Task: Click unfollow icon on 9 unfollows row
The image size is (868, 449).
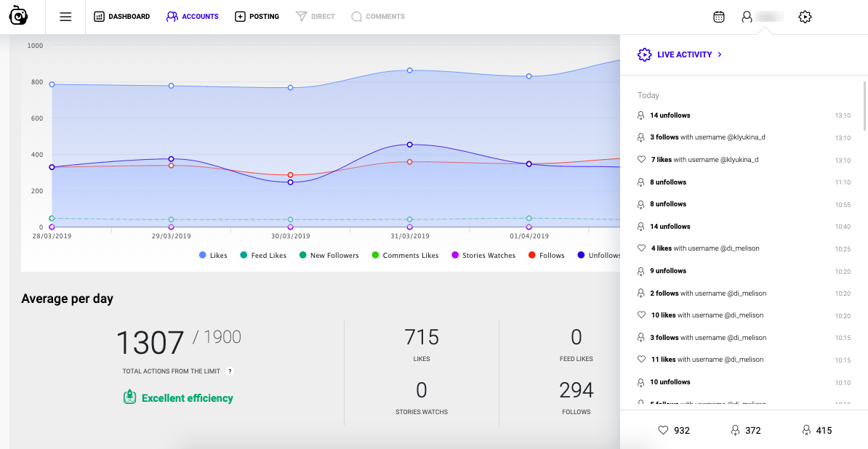Action: click(x=641, y=271)
